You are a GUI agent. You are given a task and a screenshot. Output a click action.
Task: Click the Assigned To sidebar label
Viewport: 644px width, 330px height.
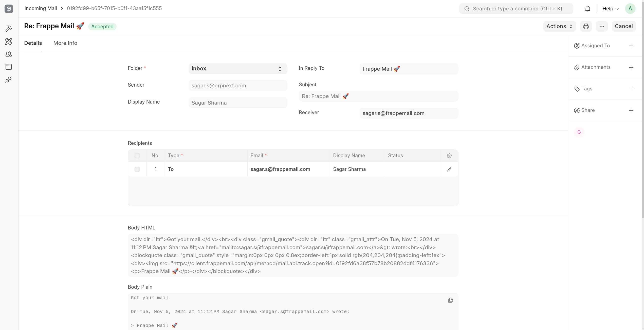tap(595, 46)
